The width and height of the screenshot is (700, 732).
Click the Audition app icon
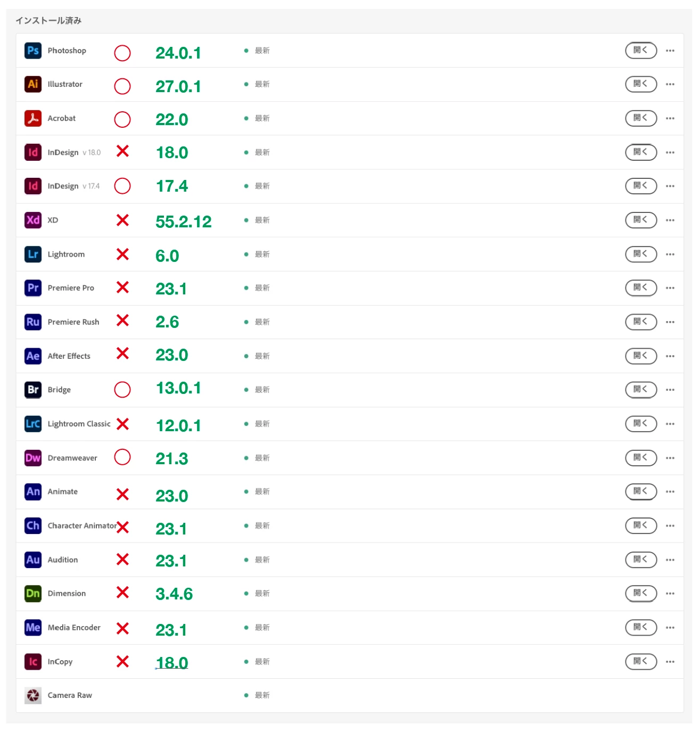click(x=33, y=560)
